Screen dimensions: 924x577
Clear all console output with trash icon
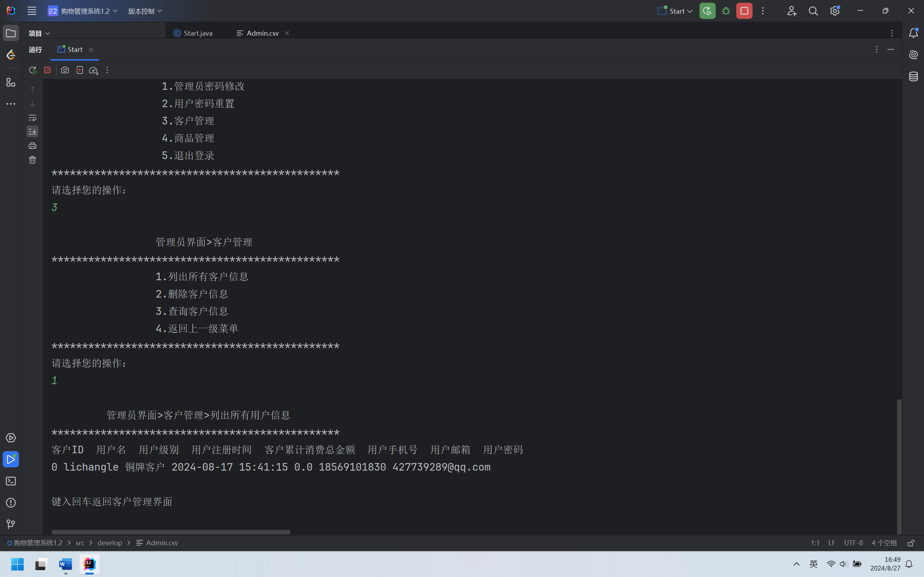[32, 160]
